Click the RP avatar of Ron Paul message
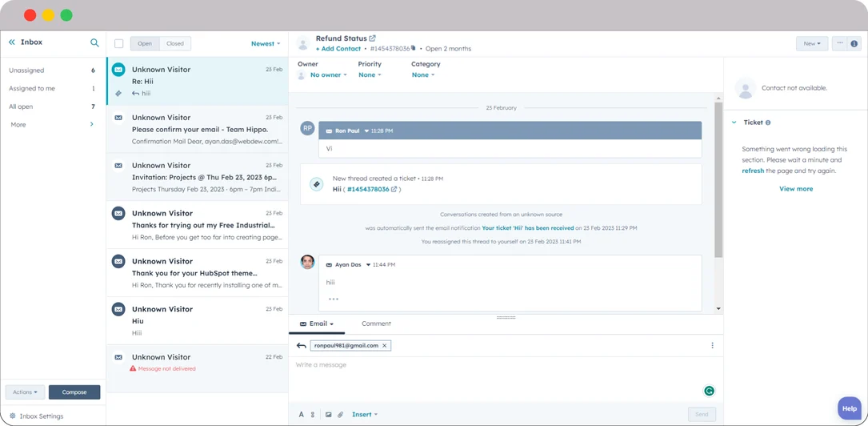The height and width of the screenshot is (426, 868). pos(307,128)
